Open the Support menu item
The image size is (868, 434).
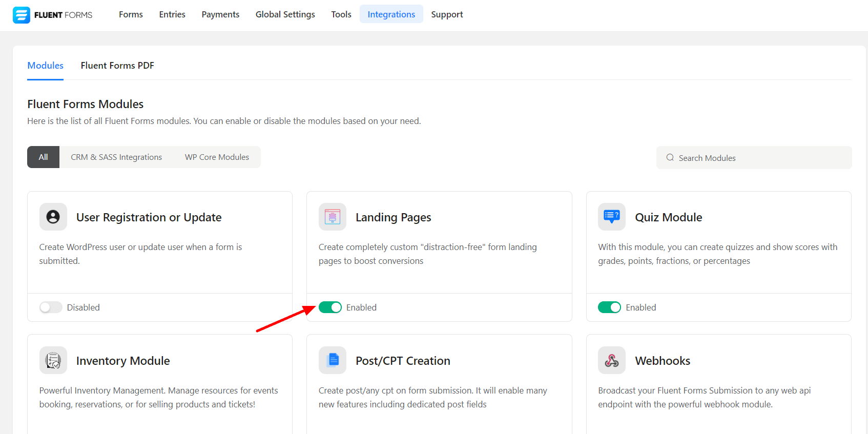(447, 14)
